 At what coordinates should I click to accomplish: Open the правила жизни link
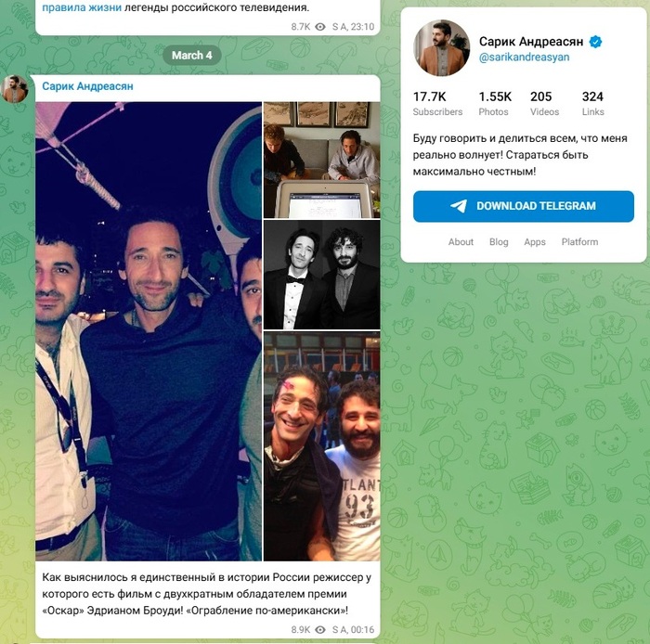coord(82,7)
